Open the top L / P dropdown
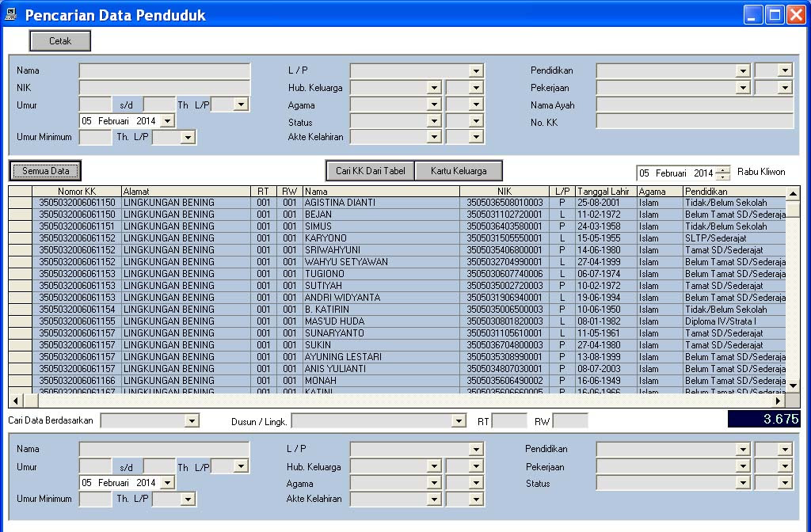This screenshot has height=532, width=811. 476,70
